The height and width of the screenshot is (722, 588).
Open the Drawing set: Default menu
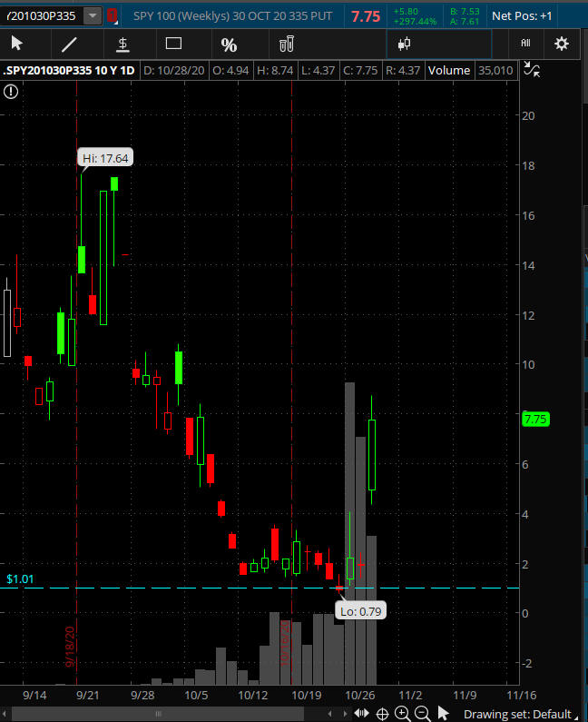tap(519, 714)
